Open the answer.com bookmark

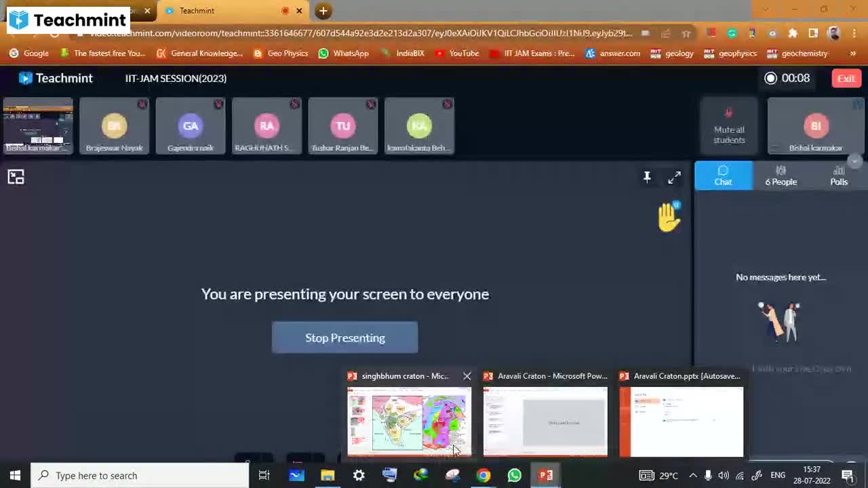pos(612,53)
